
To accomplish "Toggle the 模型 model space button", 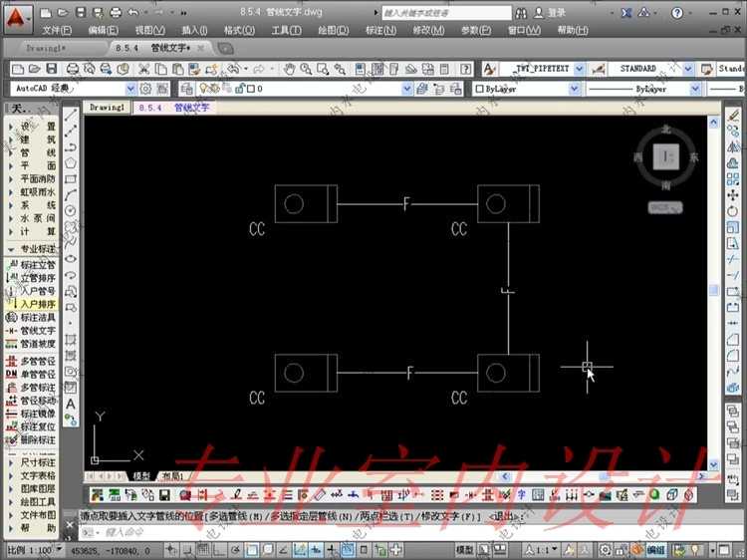I will point(465,550).
